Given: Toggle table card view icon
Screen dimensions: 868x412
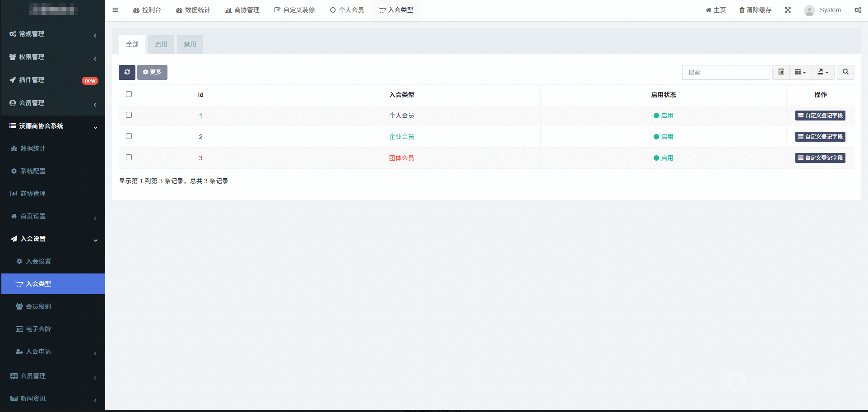Looking at the screenshot, I should pyautogui.click(x=781, y=72).
